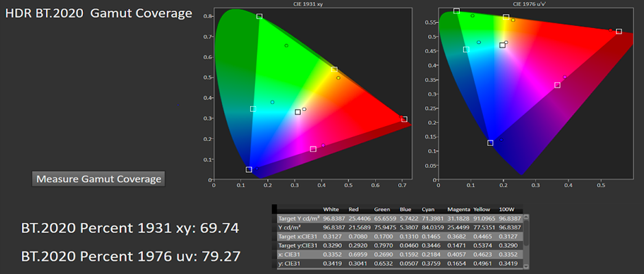Select the 'Target x:CIE31' row label

298,236
